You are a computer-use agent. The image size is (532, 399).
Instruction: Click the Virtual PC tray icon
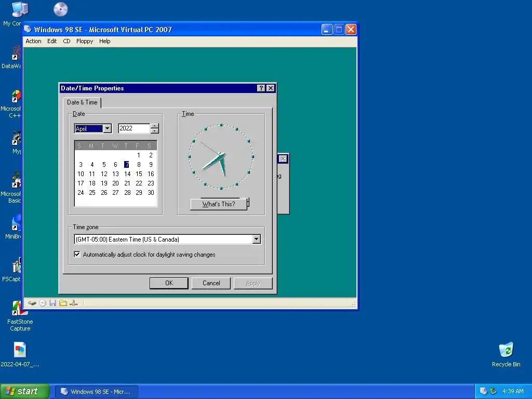click(x=484, y=391)
